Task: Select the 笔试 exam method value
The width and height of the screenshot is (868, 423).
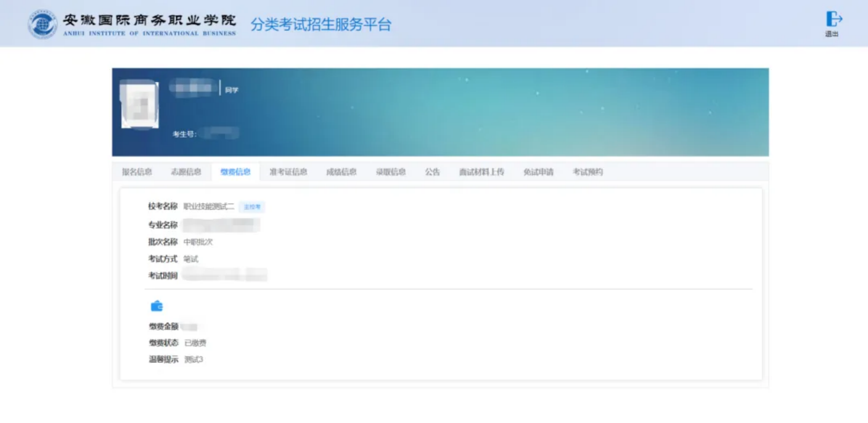Action: point(191,259)
